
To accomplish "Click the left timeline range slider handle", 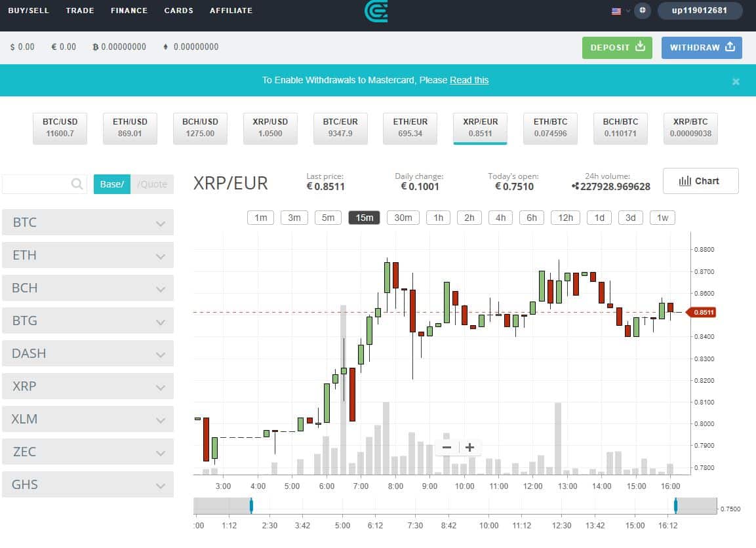I will click(251, 505).
